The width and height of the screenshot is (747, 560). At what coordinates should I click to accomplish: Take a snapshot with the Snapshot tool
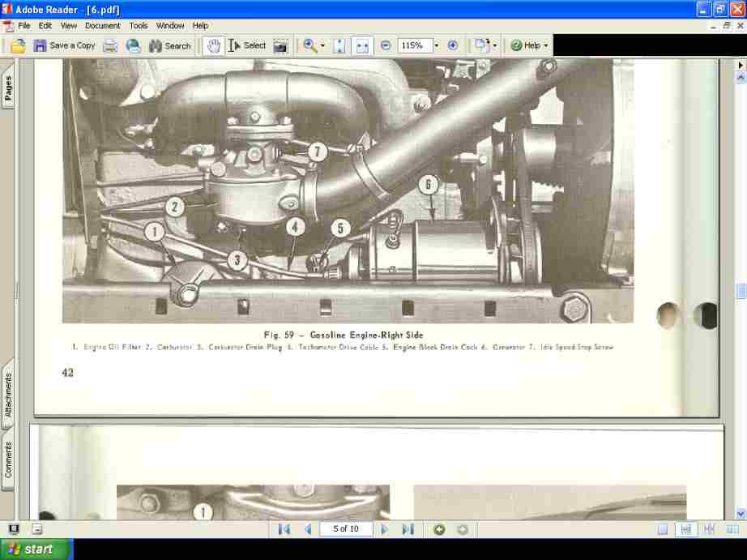coord(280,45)
